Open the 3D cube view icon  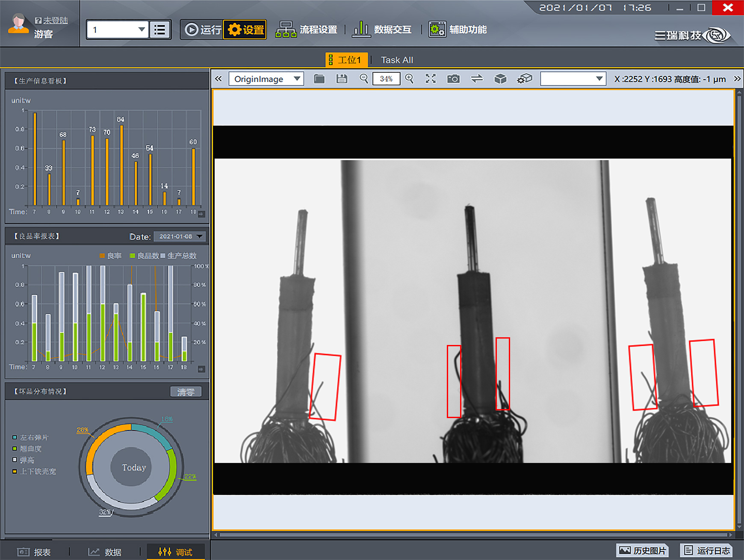click(x=500, y=79)
